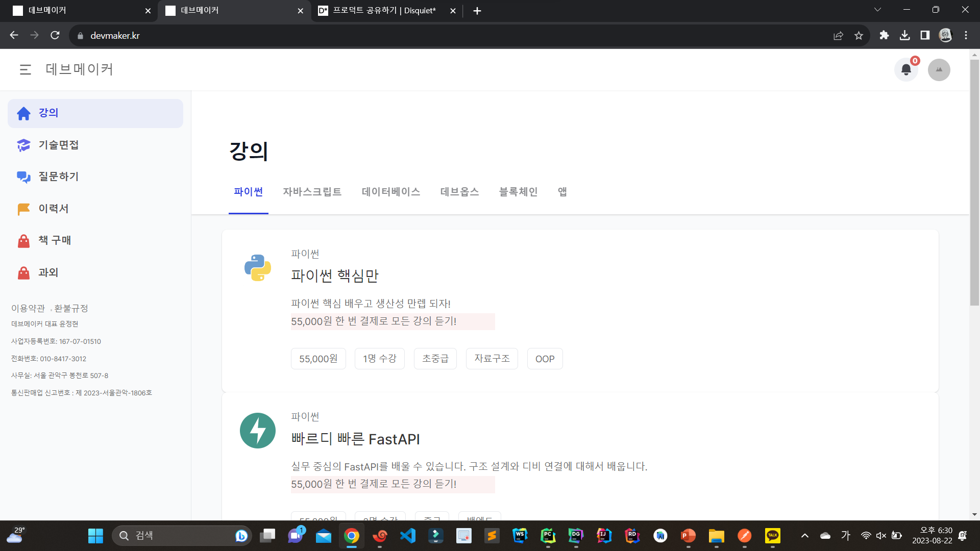Click the 55,000원 price tag on 파이썬 핵심만
Screen dimensions: 980x551
click(x=318, y=359)
